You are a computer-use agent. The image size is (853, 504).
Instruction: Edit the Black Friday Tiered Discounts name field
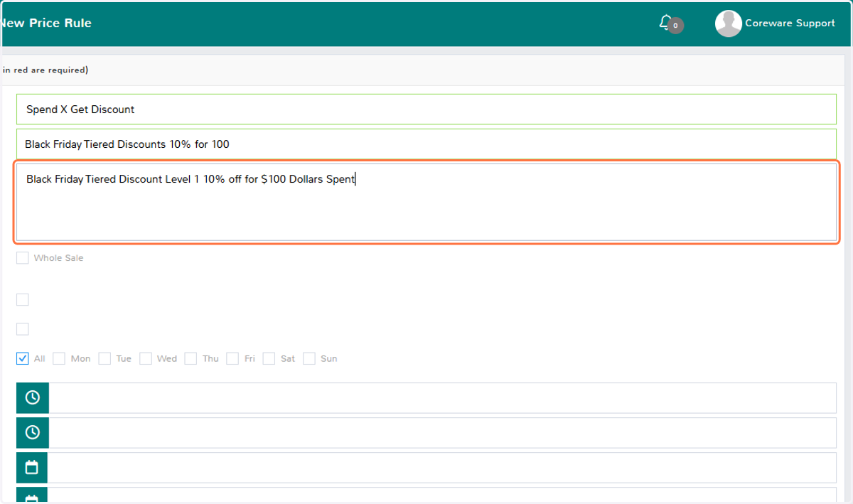pos(426,144)
